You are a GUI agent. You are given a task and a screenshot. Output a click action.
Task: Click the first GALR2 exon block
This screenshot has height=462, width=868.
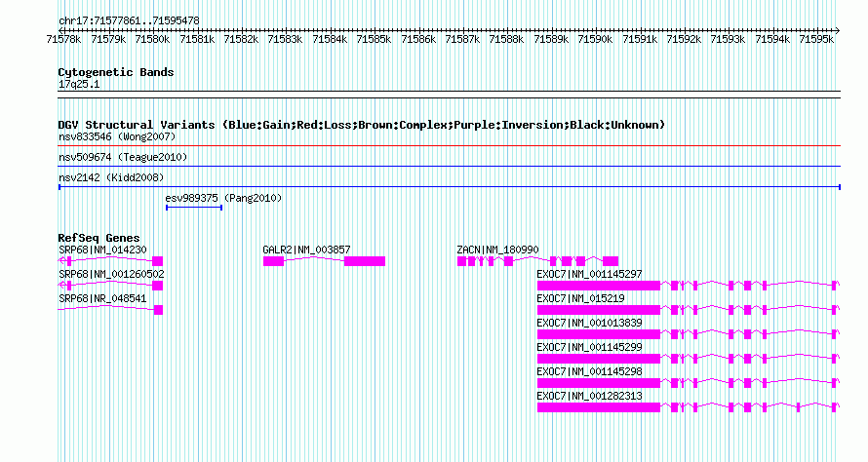click(273, 261)
